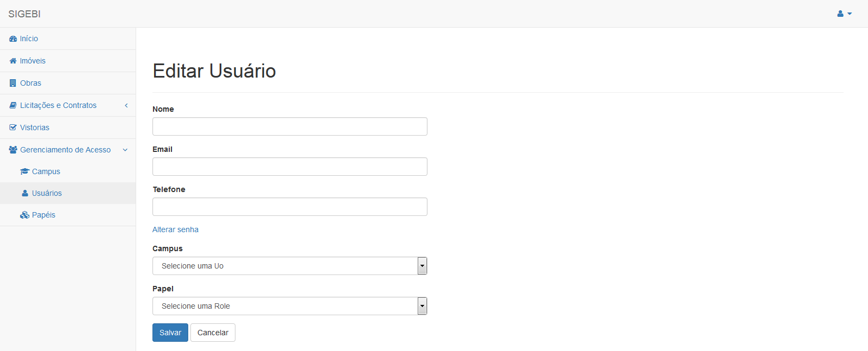Viewport: 868px width, 351px height.
Task: Focus the Nome text field
Action: click(x=290, y=126)
